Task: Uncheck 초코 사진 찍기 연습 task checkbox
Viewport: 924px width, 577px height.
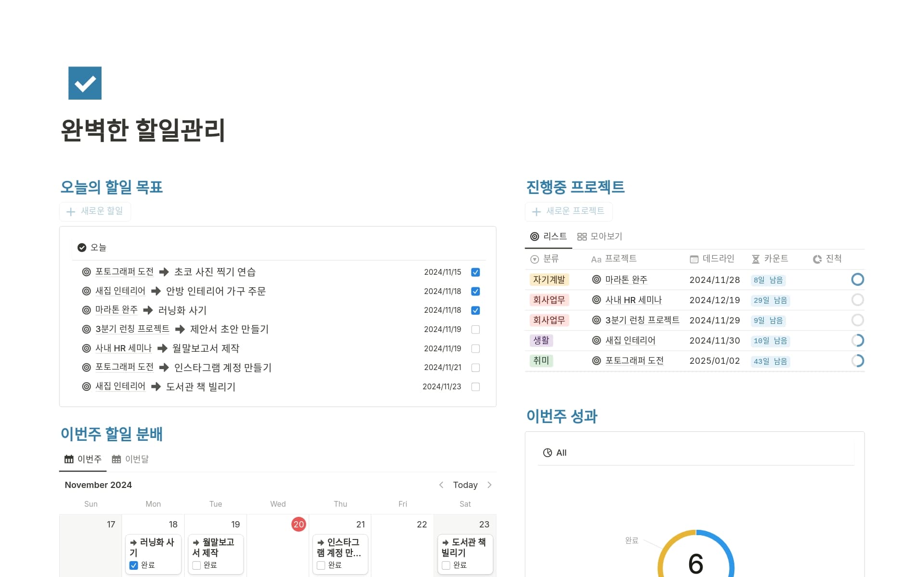Action: pyautogui.click(x=475, y=272)
